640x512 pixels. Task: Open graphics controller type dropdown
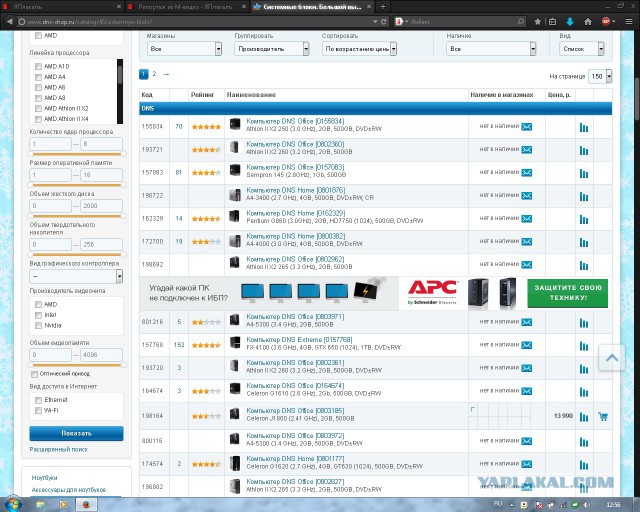76,276
